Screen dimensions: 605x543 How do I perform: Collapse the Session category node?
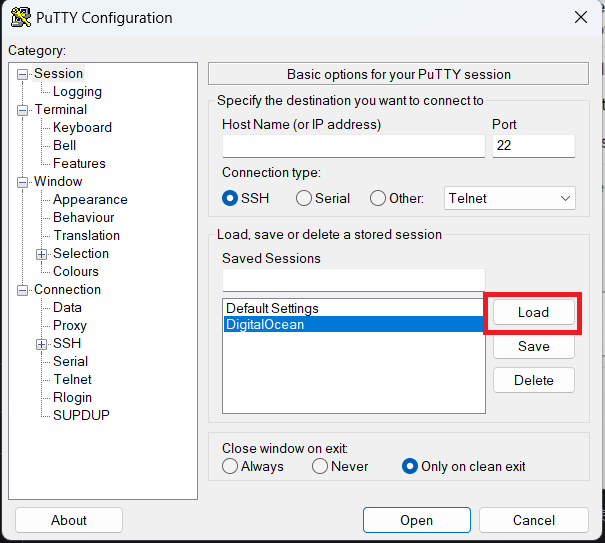[23, 74]
